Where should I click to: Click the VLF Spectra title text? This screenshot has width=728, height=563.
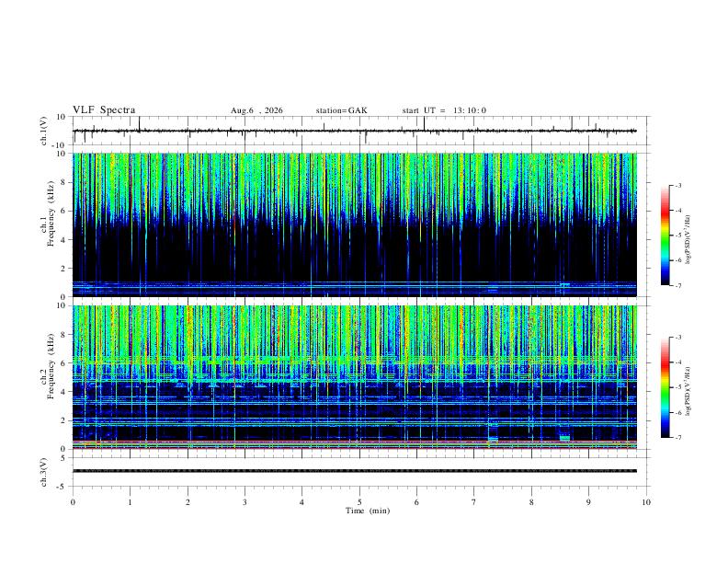[104, 110]
